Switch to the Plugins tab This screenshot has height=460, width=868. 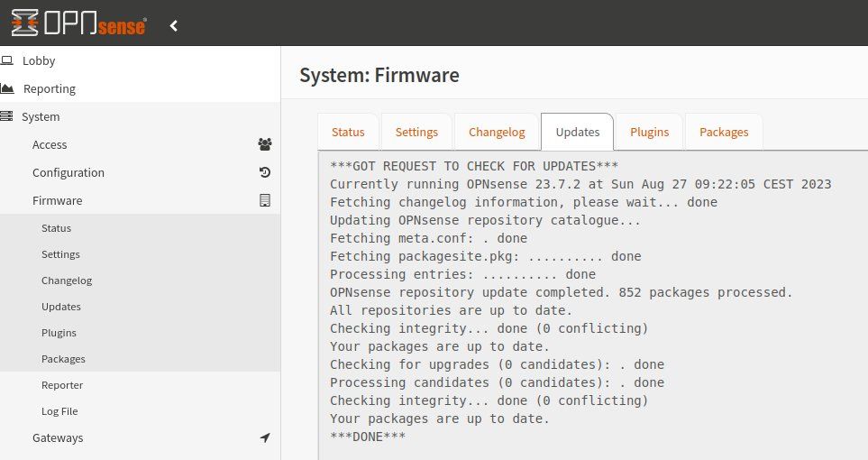pos(649,132)
